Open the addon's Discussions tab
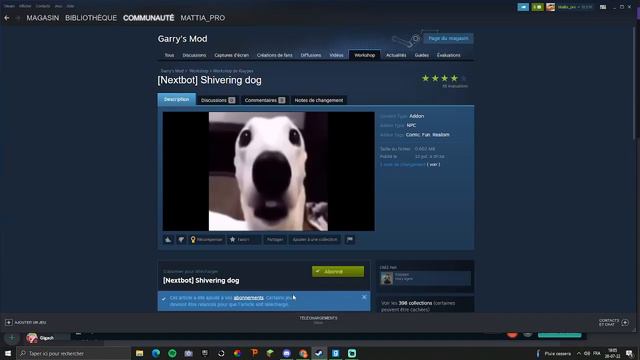 218,100
